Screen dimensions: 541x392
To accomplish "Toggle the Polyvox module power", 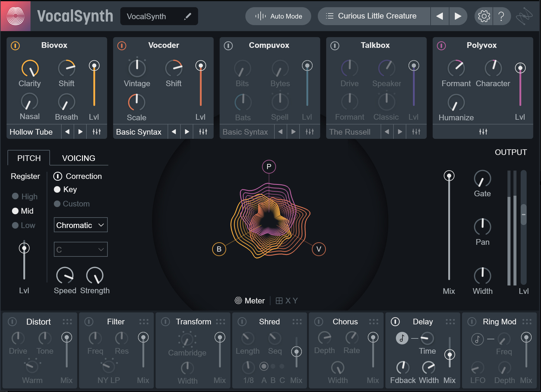I will pos(441,45).
